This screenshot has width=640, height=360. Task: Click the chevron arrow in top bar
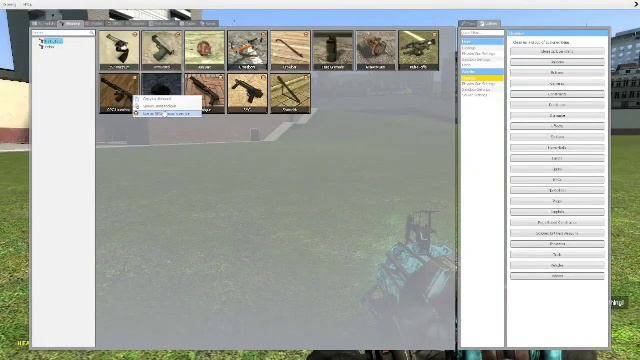[x=636, y=4]
